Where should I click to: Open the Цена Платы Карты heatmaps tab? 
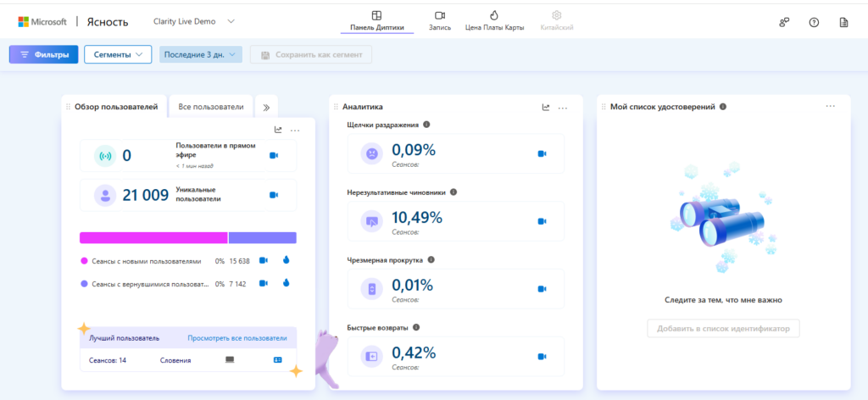[494, 21]
